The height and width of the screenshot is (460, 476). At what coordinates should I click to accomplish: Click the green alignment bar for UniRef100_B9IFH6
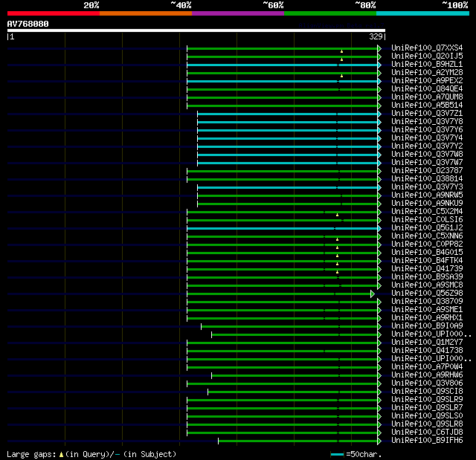click(x=297, y=441)
